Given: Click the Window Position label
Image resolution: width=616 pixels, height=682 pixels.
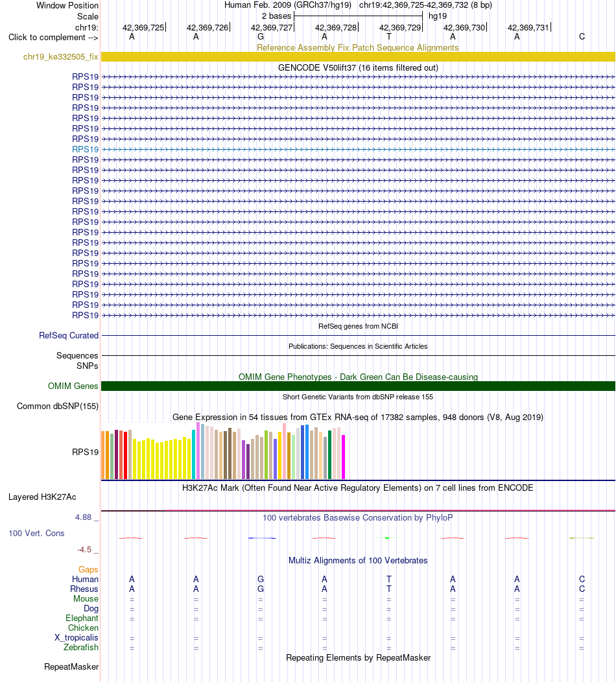Looking at the screenshot, I should 67,6.
